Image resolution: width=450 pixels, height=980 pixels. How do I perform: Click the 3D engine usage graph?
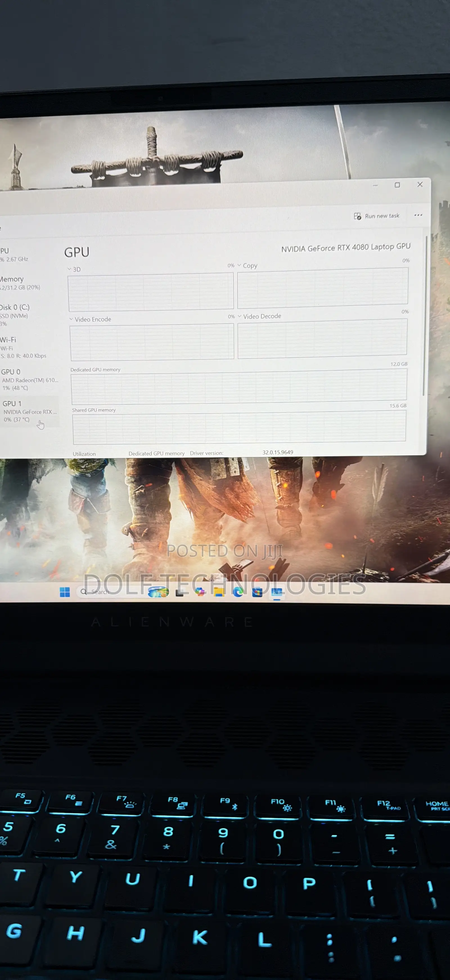pos(151,292)
